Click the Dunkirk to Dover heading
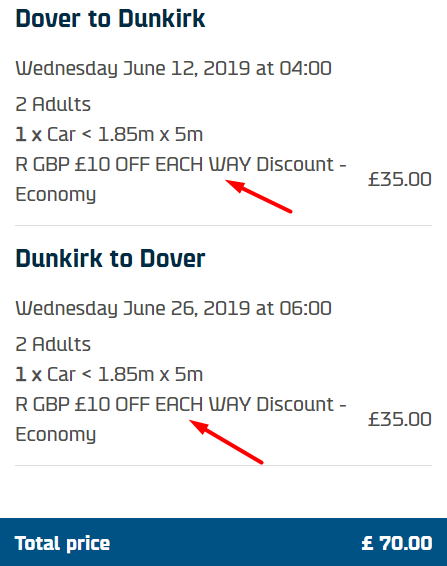 point(110,258)
